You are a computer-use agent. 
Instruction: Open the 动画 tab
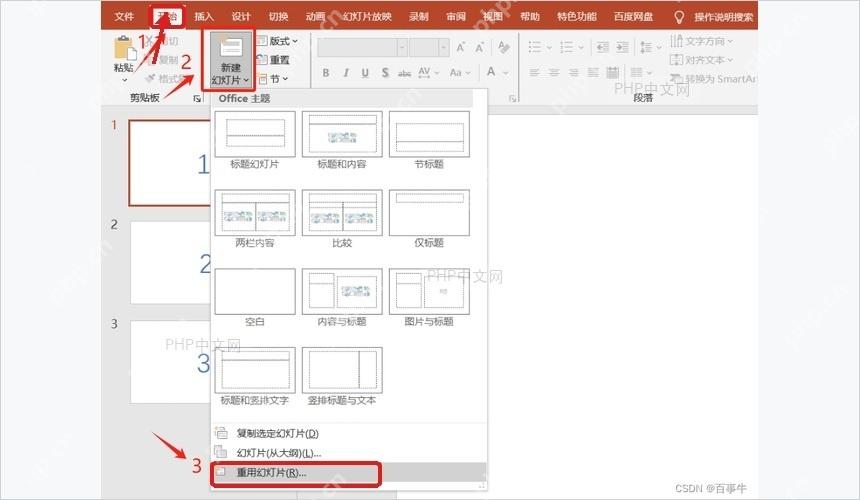pos(315,16)
